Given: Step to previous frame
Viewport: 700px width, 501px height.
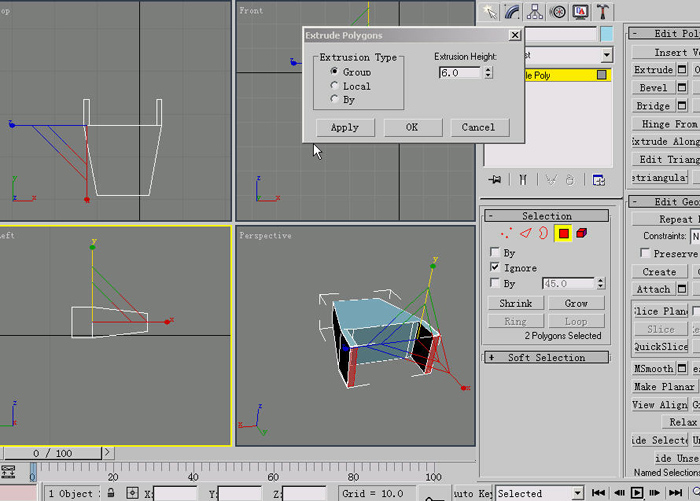Looking at the screenshot, I should point(619,493).
